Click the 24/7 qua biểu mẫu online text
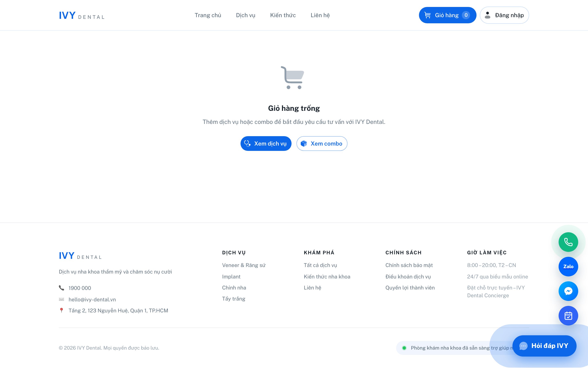Image resolution: width=588 pixels, height=368 pixels. coord(497,277)
